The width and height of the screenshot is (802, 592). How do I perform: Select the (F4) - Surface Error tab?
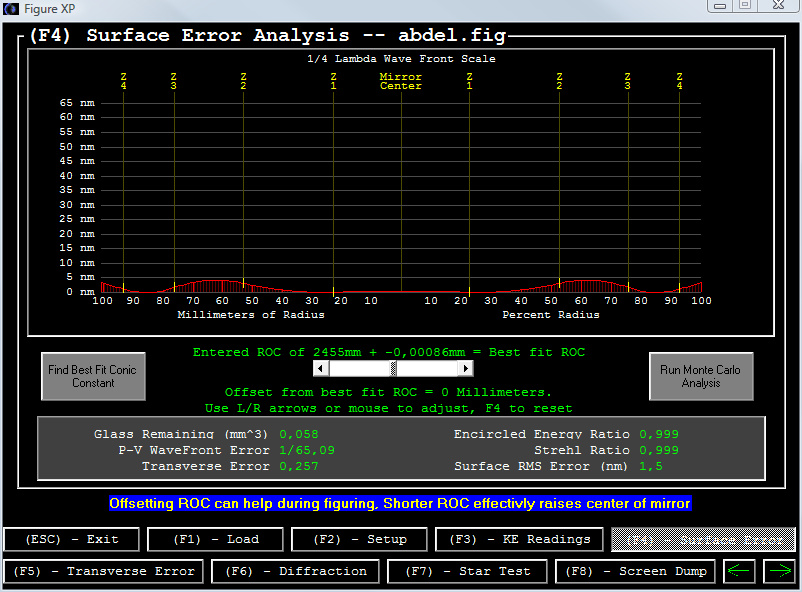tap(703, 539)
